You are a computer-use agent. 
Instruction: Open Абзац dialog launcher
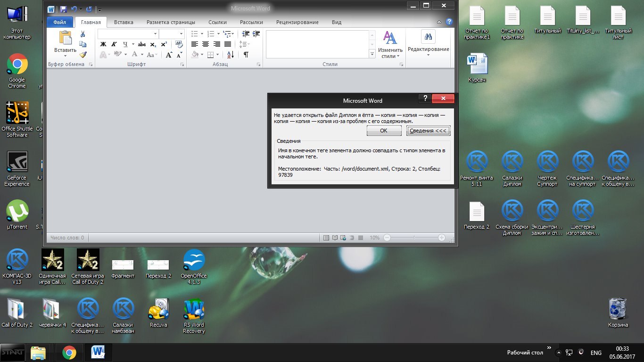(x=258, y=65)
